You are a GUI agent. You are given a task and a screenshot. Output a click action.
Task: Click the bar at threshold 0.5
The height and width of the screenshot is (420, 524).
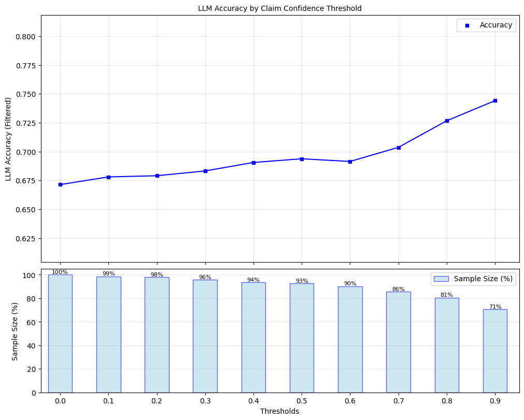click(302, 338)
